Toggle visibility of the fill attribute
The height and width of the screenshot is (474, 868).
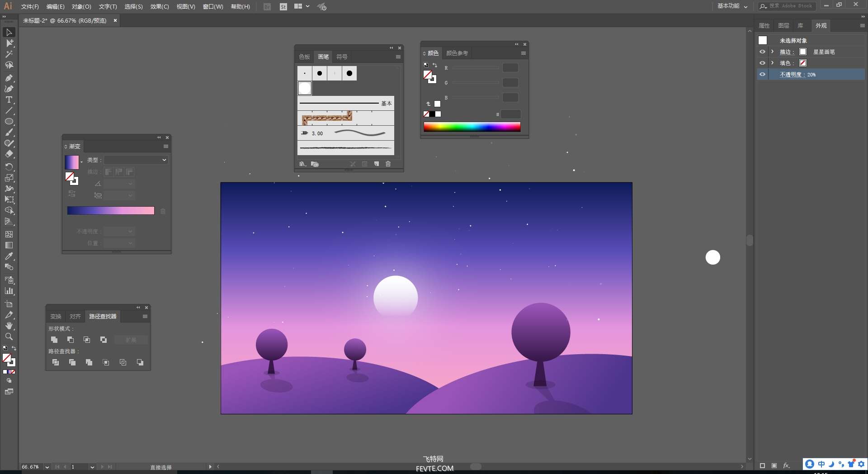tap(762, 63)
